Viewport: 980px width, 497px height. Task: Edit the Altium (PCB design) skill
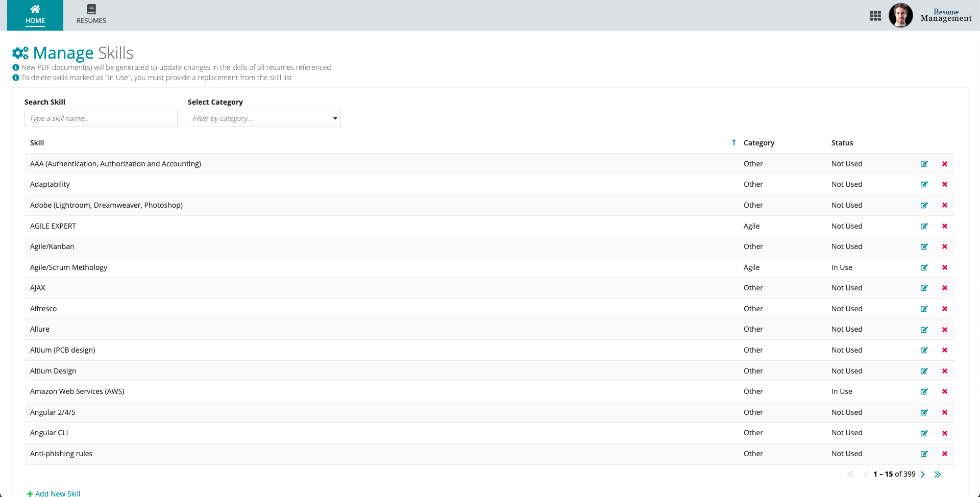tap(924, 350)
